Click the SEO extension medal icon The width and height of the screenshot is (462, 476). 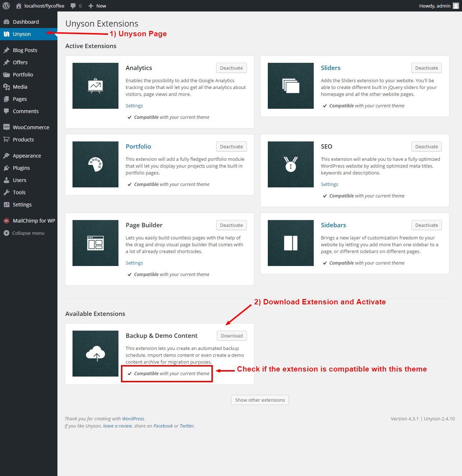(291, 164)
